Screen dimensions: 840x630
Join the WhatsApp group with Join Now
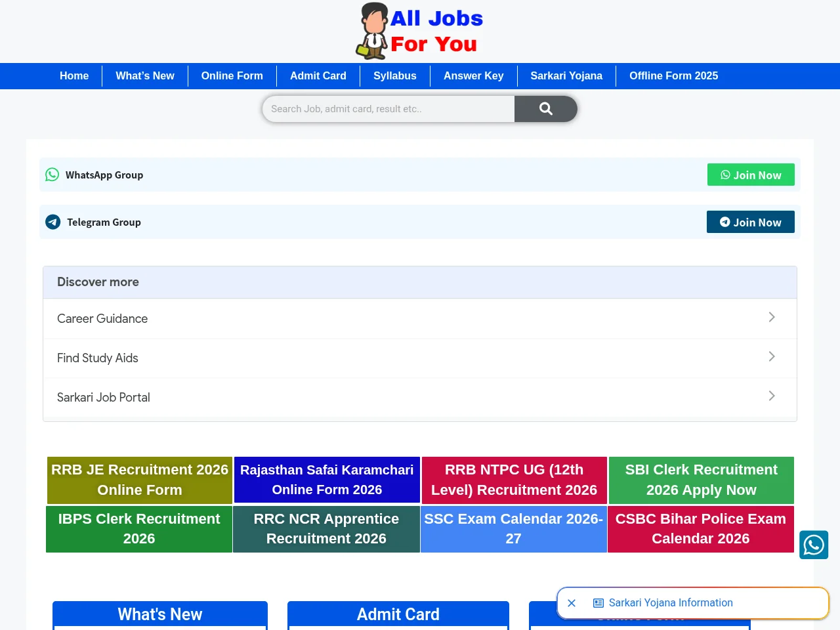click(751, 175)
